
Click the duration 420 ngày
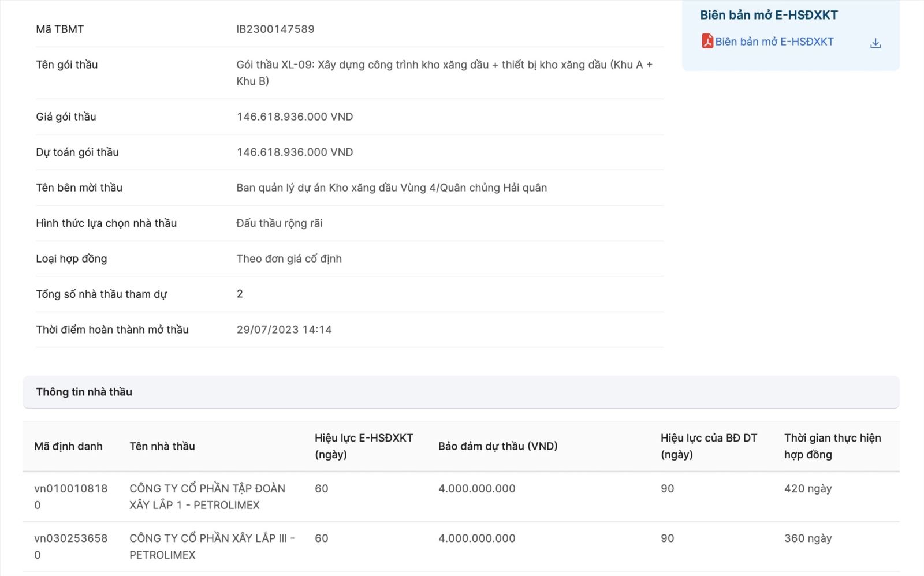[808, 488]
